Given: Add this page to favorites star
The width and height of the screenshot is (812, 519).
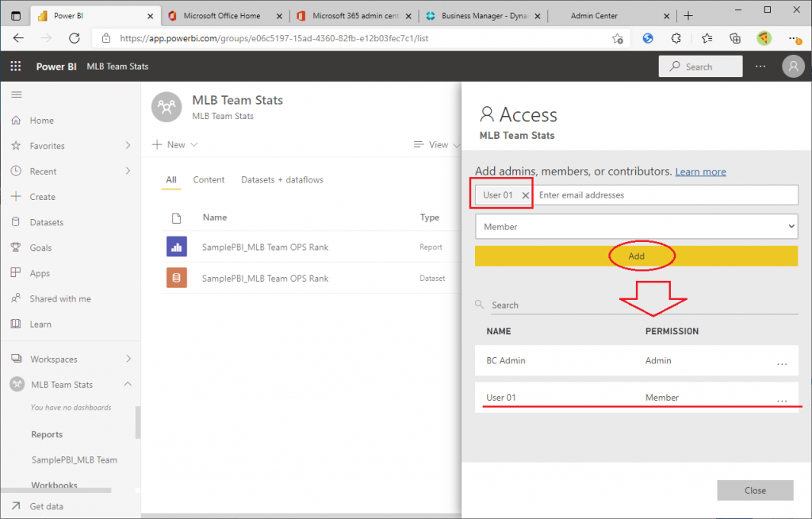Looking at the screenshot, I should point(617,38).
